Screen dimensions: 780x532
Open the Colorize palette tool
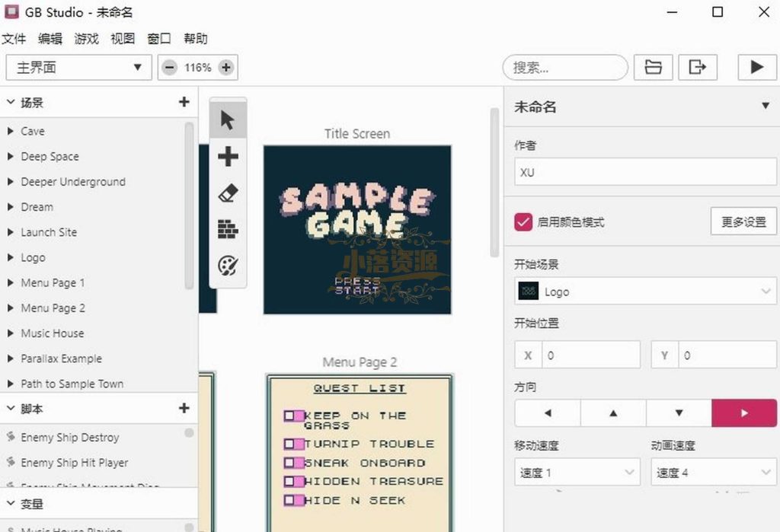(x=228, y=266)
